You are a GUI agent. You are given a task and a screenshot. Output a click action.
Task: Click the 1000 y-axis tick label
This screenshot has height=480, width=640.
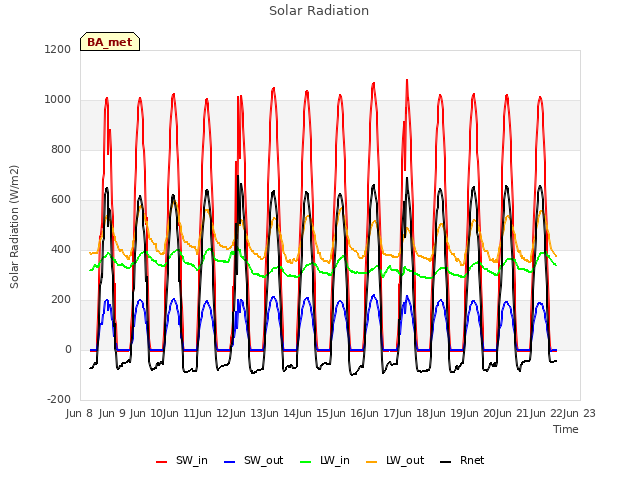[58, 100]
